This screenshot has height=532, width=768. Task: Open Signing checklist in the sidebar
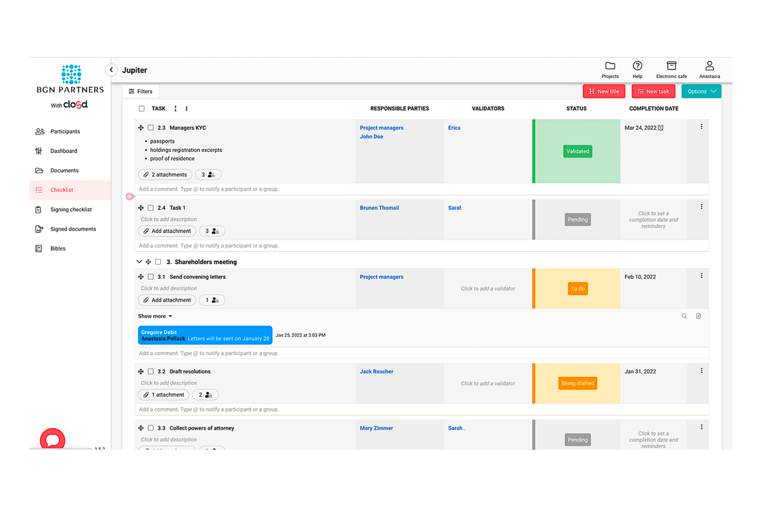coord(71,210)
